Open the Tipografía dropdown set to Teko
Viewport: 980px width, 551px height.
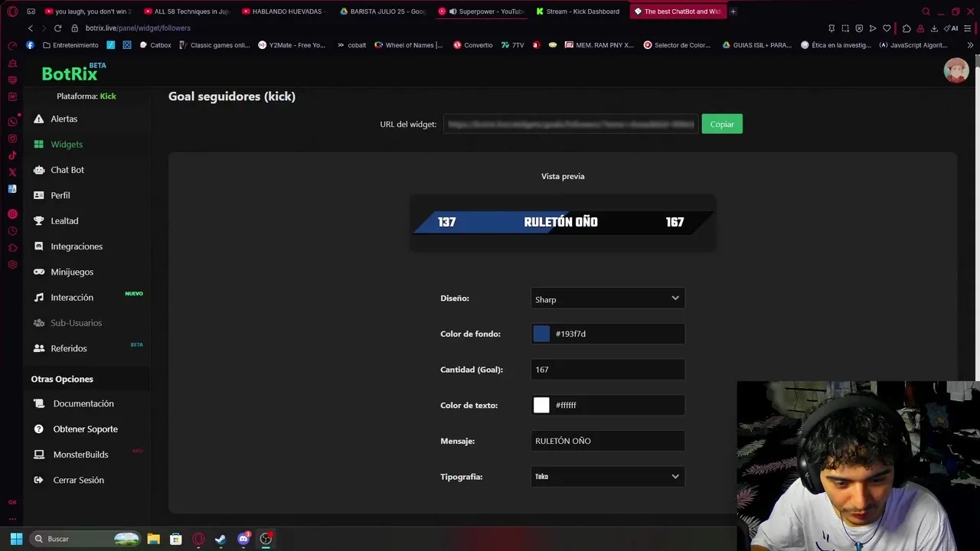click(x=608, y=477)
